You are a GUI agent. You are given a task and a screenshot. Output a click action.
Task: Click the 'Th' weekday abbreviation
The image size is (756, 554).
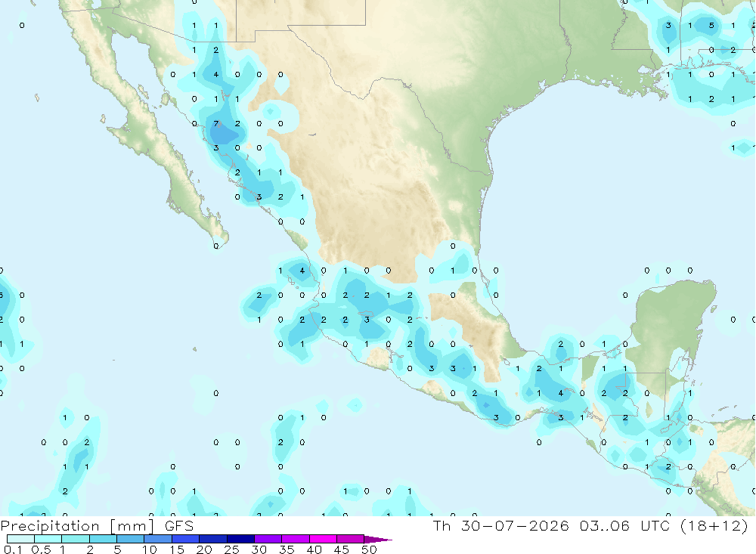442,525
